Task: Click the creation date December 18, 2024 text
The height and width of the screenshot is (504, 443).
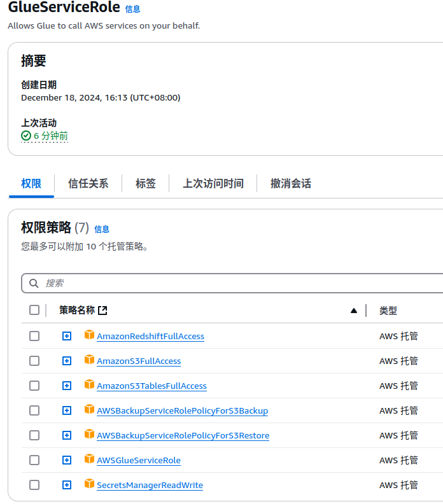Action: (x=101, y=98)
